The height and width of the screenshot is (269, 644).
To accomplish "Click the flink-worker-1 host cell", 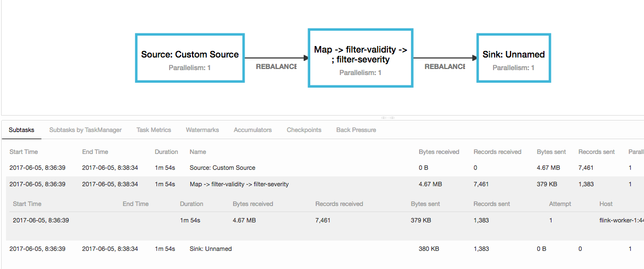I will click(621, 220).
